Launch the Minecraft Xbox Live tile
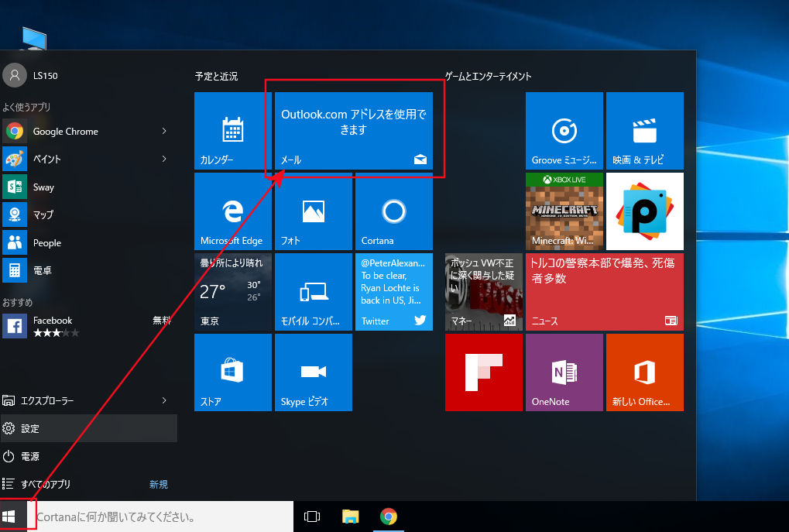 point(564,211)
